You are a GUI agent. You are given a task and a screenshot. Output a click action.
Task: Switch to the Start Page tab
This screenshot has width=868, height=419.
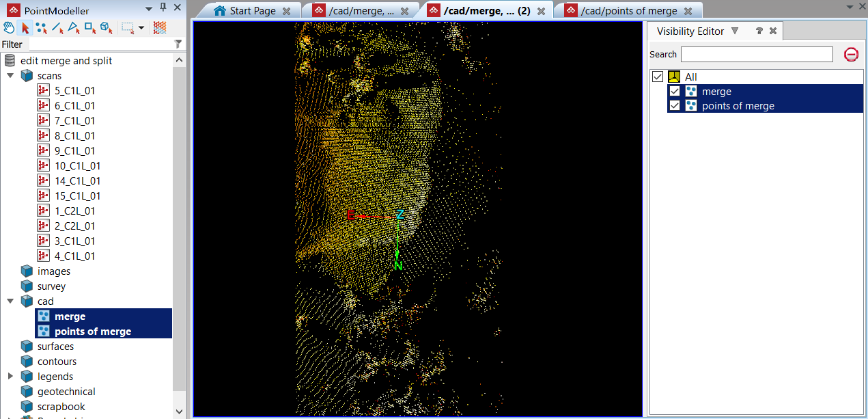tap(252, 10)
